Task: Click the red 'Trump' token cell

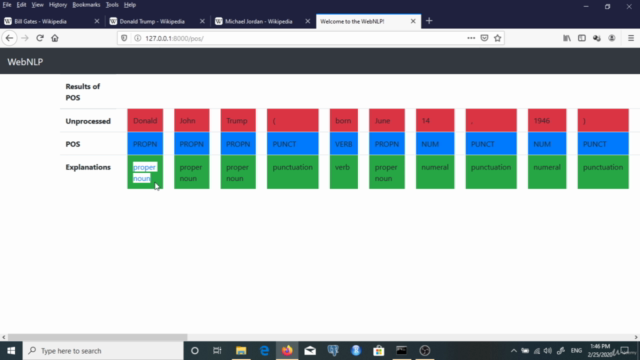Action: click(x=238, y=120)
